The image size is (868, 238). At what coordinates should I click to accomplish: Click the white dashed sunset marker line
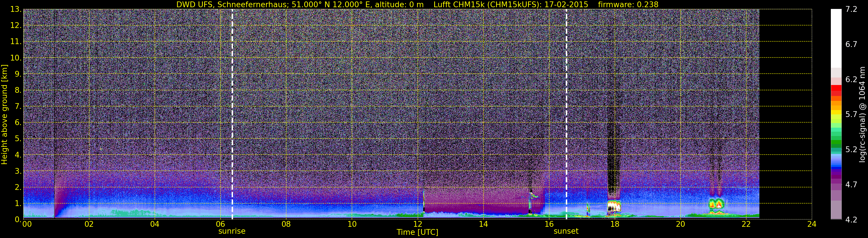pos(566,114)
